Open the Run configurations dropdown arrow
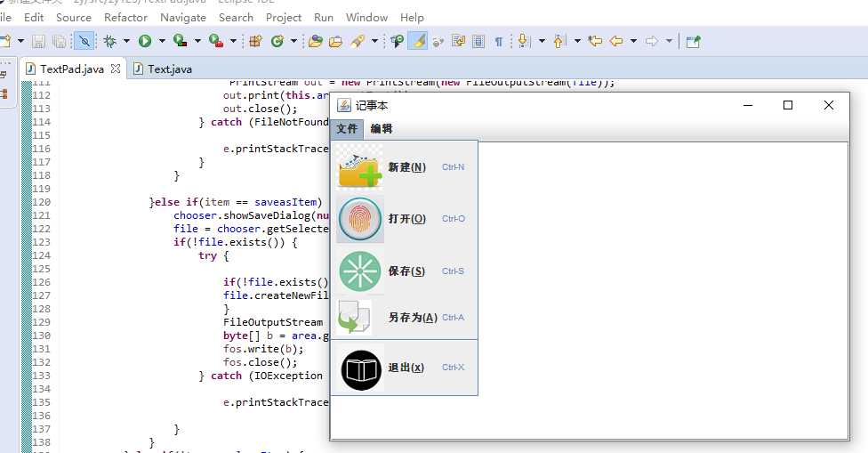 coord(162,41)
